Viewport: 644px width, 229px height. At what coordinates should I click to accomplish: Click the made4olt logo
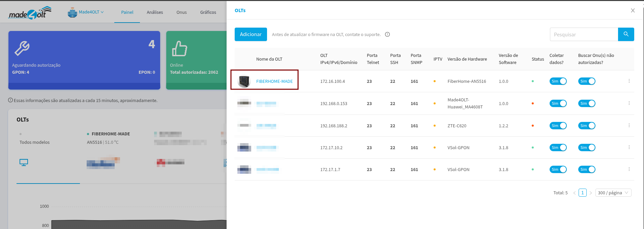pyautogui.click(x=30, y=13)
